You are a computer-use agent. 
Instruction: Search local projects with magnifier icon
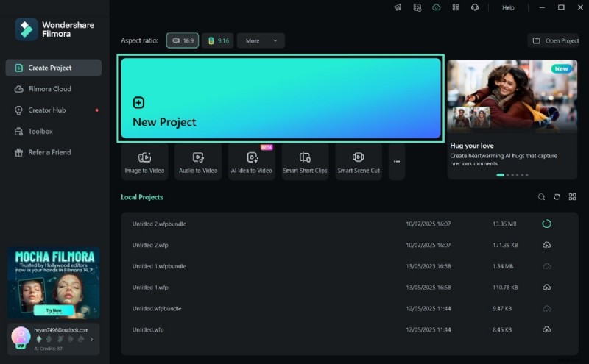[541, 197]
